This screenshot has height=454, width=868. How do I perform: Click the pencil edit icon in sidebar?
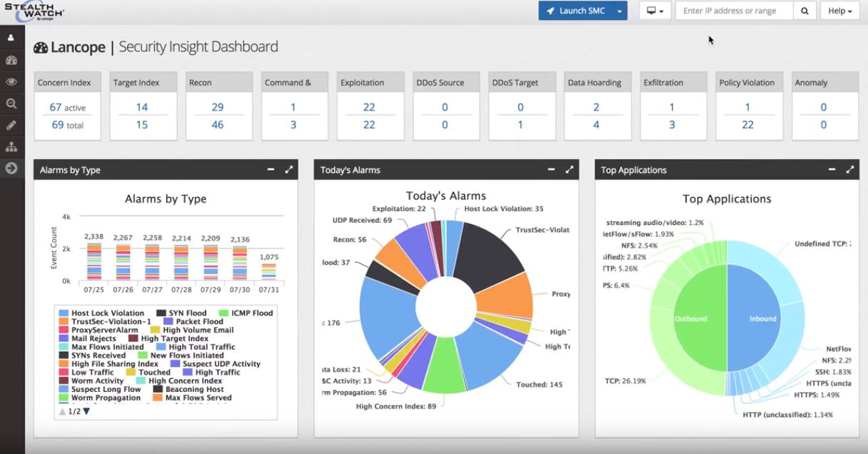[10, 124]
